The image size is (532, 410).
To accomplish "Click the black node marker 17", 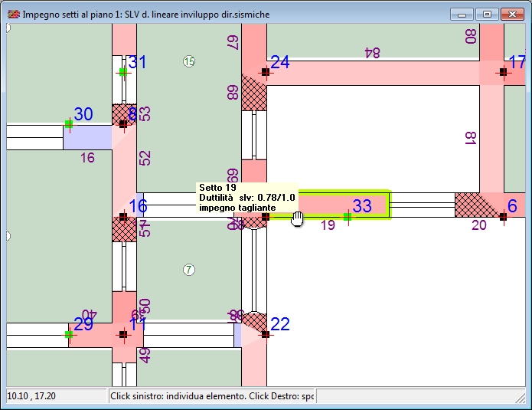I will (x=503, y=72).
